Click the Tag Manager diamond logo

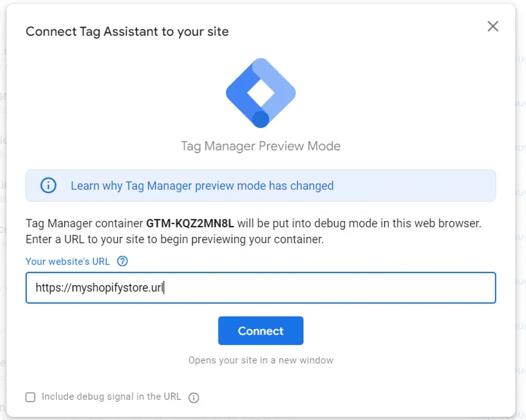pyautogui.click(x=261, y=93)
